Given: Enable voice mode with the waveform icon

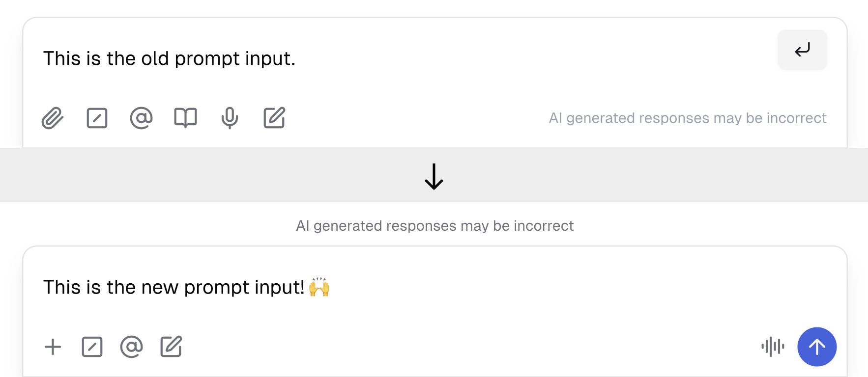Looking at the screenshot, I should click(x=772, y=347).
